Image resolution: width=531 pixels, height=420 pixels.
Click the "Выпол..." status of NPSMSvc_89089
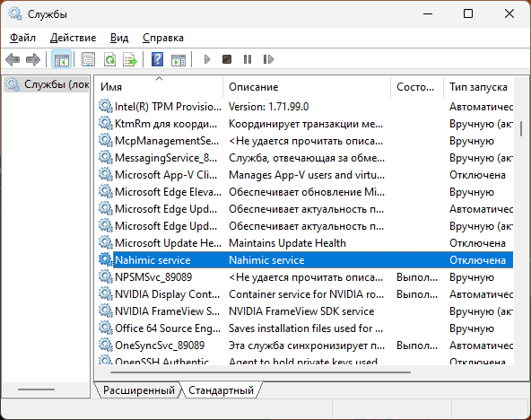click(x=417, y=277)
